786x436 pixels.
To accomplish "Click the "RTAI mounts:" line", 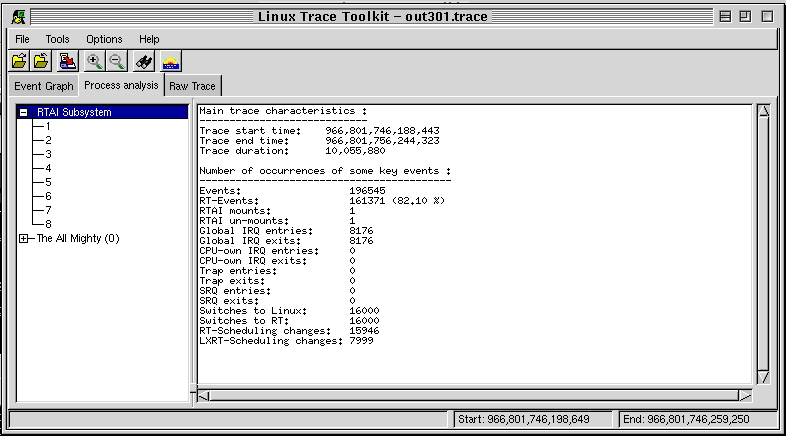I will click(277, 211).
